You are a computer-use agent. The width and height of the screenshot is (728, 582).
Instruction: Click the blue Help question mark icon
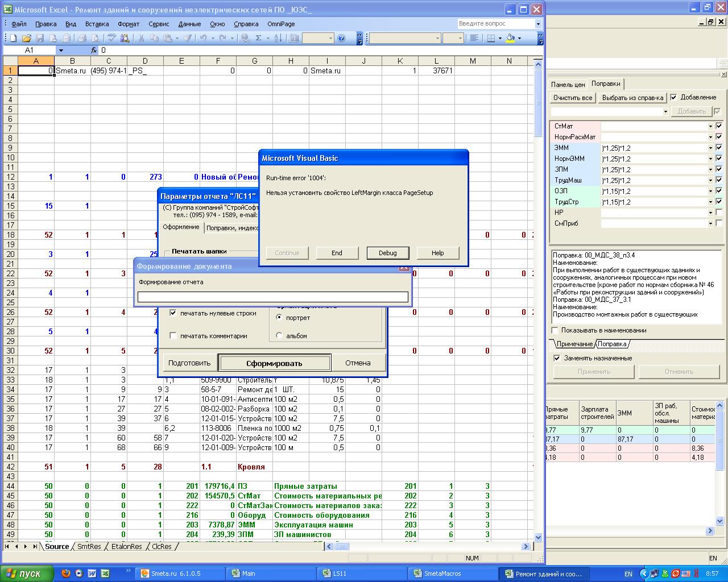point(341,38)
